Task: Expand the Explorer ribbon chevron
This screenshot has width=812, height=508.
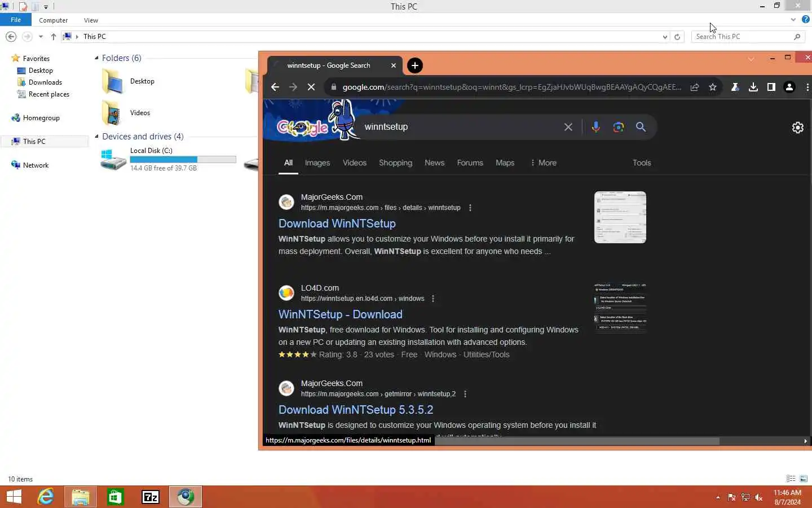Action: point(793,20)
